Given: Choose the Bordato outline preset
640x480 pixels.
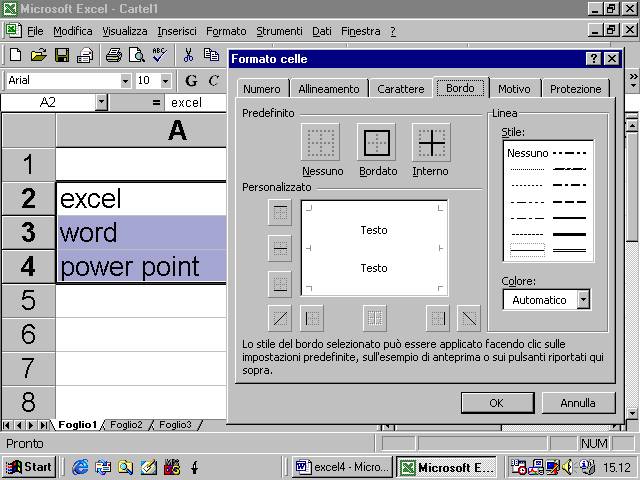Looking at the screenshot, I should pos(376,142).
